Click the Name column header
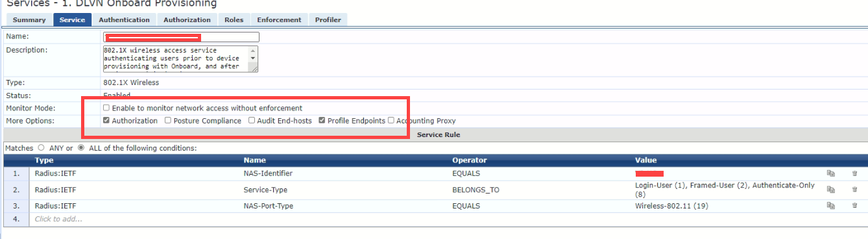This screenshot has width=868, height=239. pyautogui.click(x=254, y=160)
